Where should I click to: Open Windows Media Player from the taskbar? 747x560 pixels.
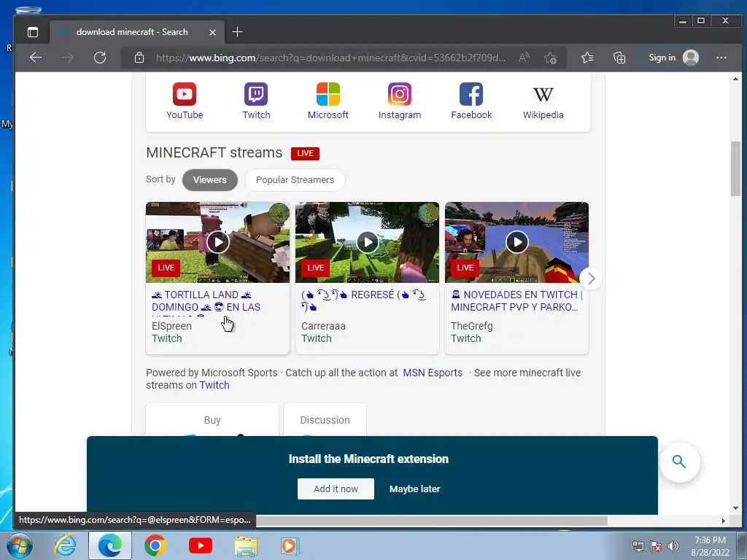[290, 545]
